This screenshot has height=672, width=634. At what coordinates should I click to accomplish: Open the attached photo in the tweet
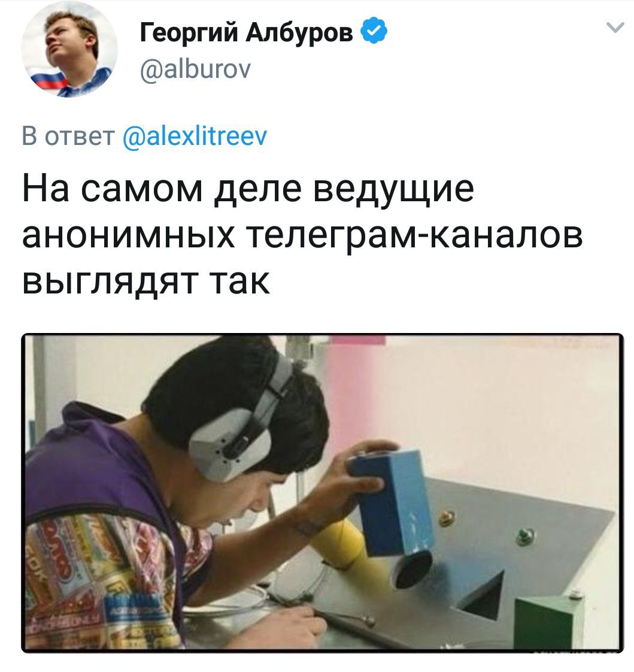tap(323, 493)
